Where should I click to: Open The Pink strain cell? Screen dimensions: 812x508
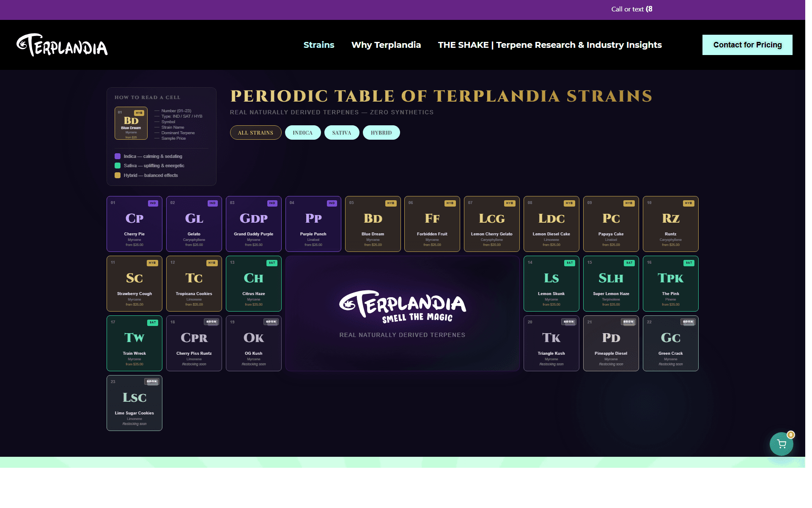tap(671, 284)
